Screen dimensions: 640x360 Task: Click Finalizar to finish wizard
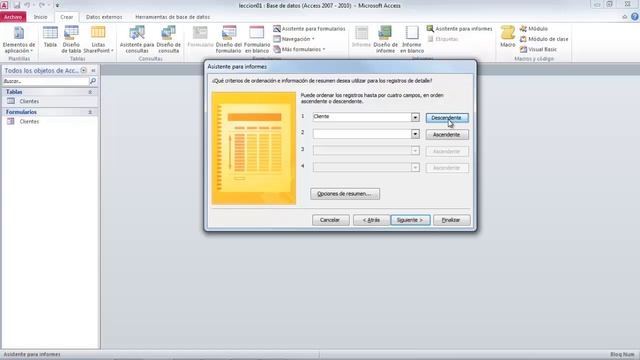click(451, 220)
